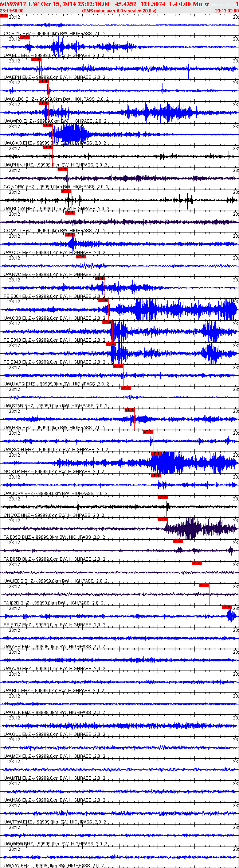Select the red pick flag on PB.B013 trace
This screenshot has width=239, height=868.
coord(107,322)
